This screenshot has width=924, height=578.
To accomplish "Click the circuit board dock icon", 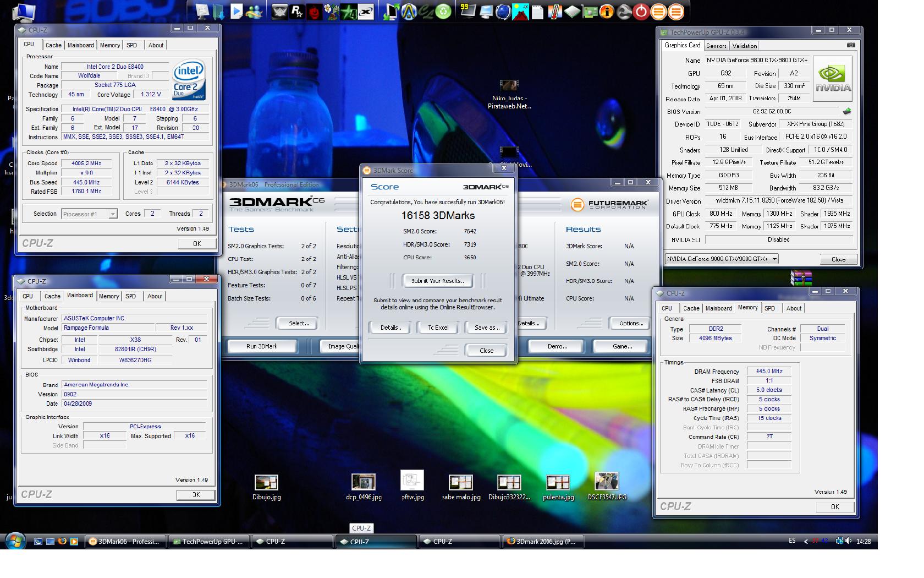I will (x=590, y=11).
